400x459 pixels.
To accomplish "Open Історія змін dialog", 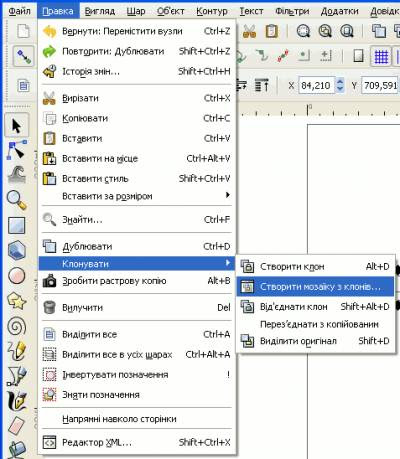I will click(x=136, y=71).
